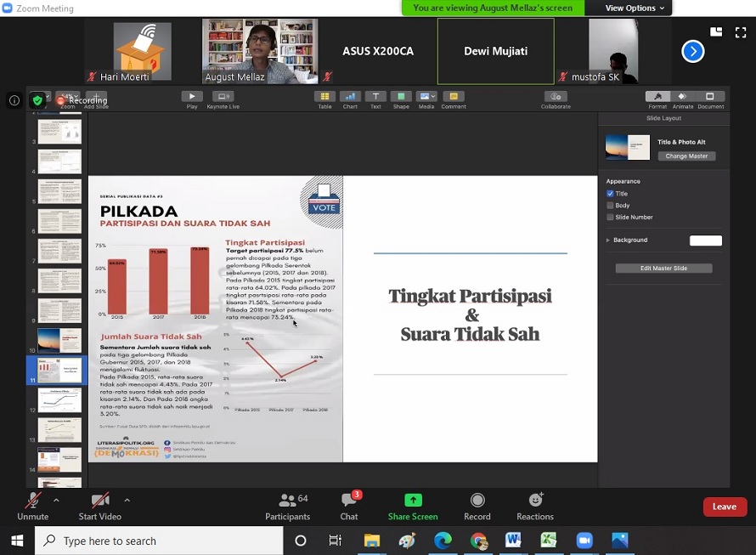Show next participants with blue arrow

pos(693,52)
